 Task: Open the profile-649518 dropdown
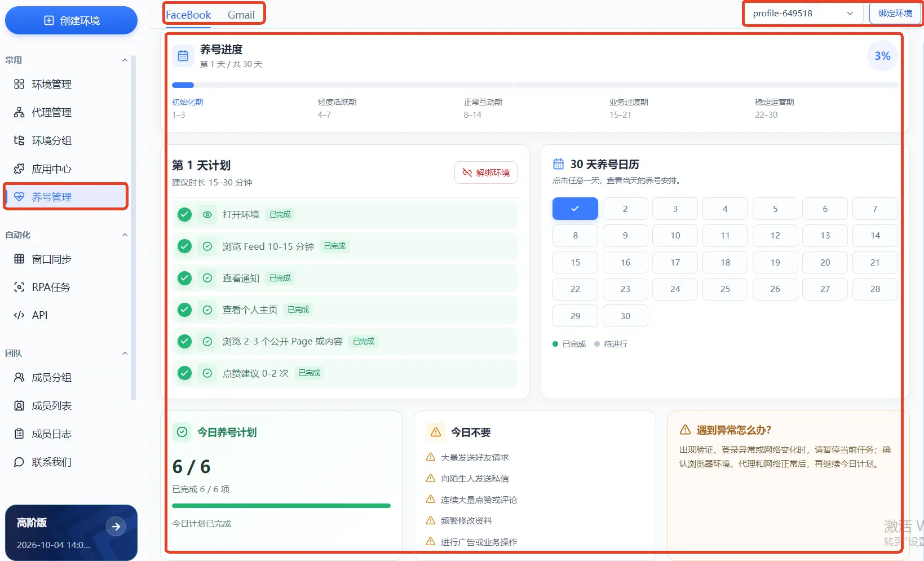pyautogui.click(x=803, y=14)
